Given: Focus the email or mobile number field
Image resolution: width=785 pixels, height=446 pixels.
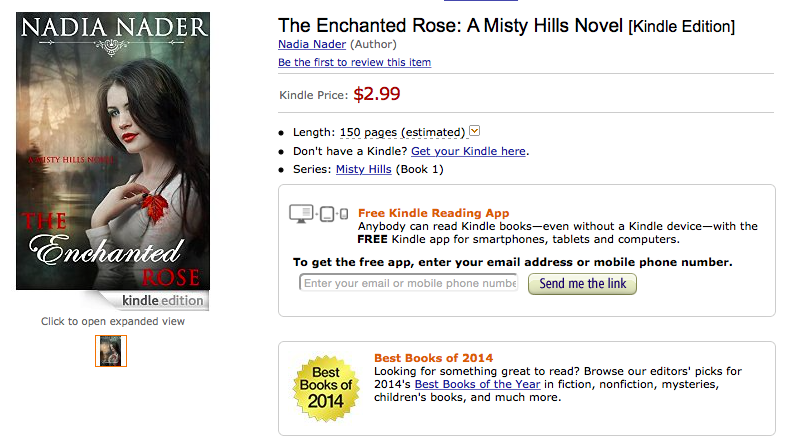Looking at the screenshot, I should click(409, 283).
